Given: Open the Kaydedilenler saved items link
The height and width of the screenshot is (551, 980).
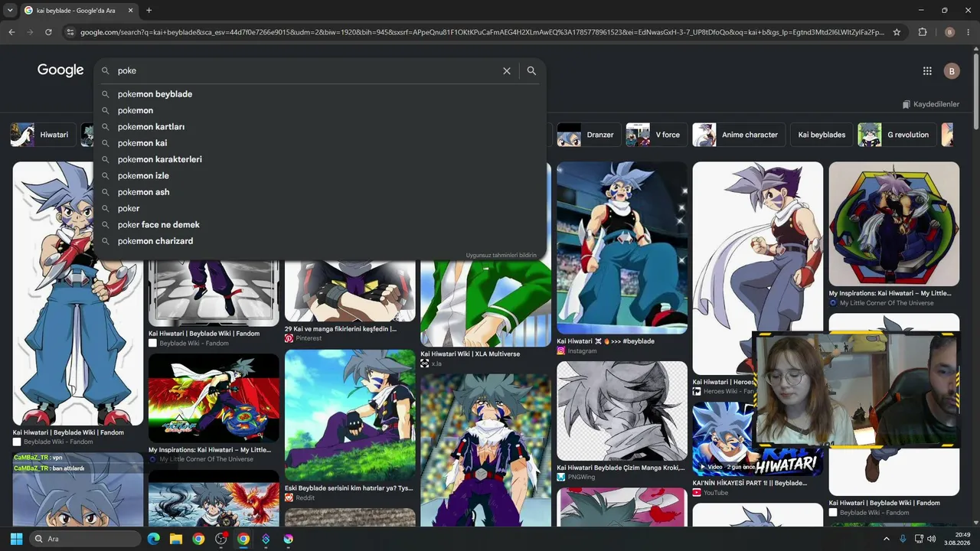Looking at the screenshot, I should [x=930, y=104].
